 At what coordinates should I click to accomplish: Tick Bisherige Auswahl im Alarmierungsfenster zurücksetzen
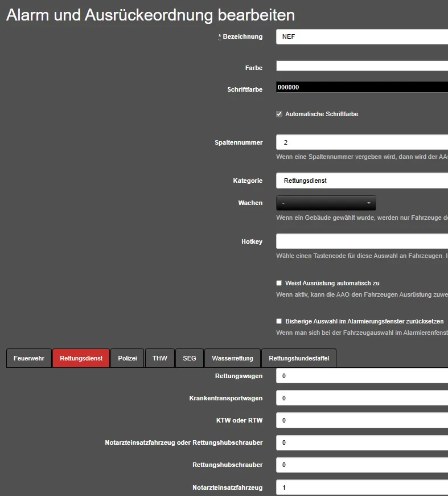click(279, 321)
